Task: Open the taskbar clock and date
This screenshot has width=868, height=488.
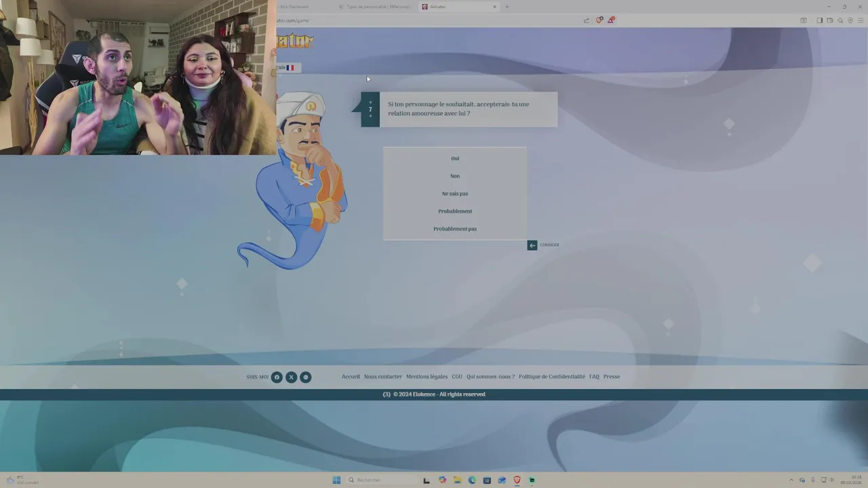Action: [x=851, y=480]
